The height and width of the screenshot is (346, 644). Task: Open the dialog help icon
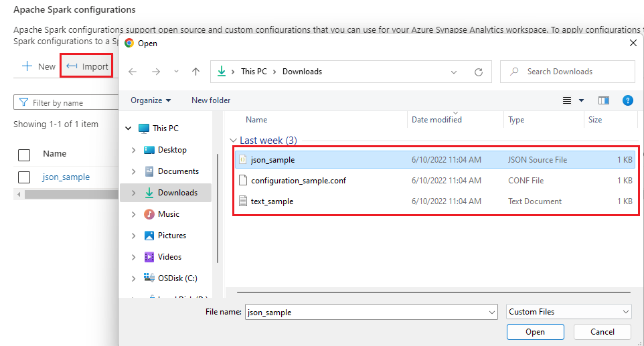(x=628, y=100)
